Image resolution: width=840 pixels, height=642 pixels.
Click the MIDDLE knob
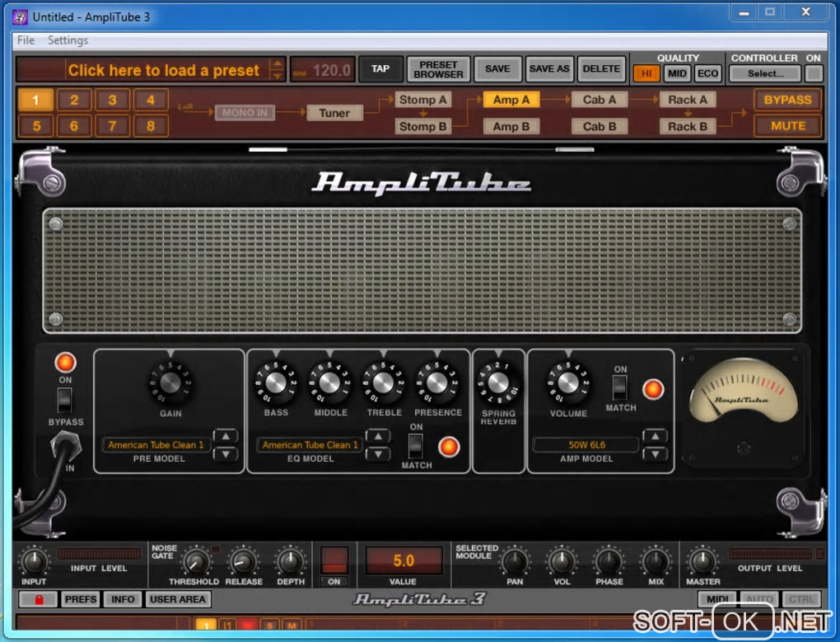click(x=329, y=382)
